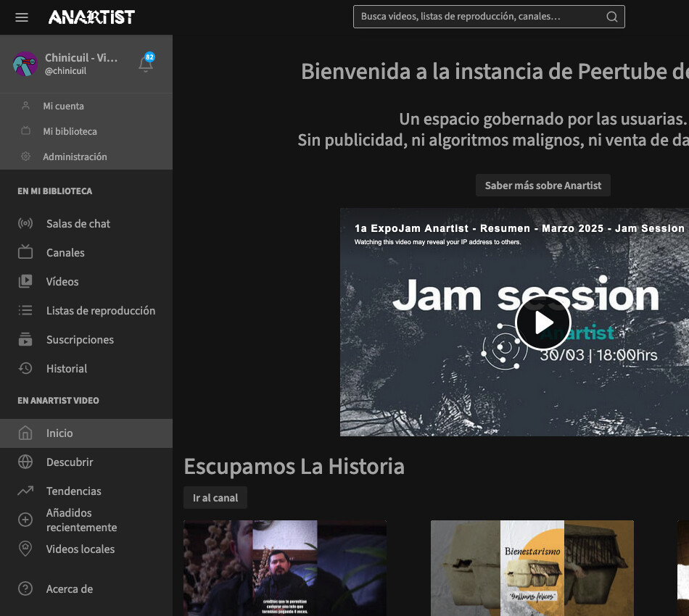Screen dimensions: 689x616
Task: Select Descubrir globe item
Action: 25,462
